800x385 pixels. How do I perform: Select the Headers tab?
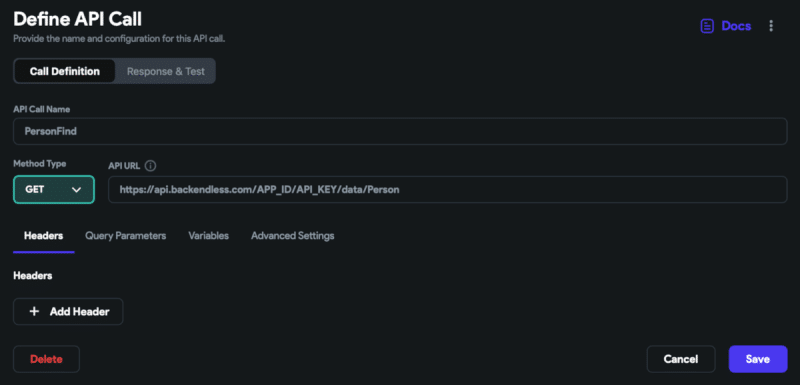coord(44,236)
